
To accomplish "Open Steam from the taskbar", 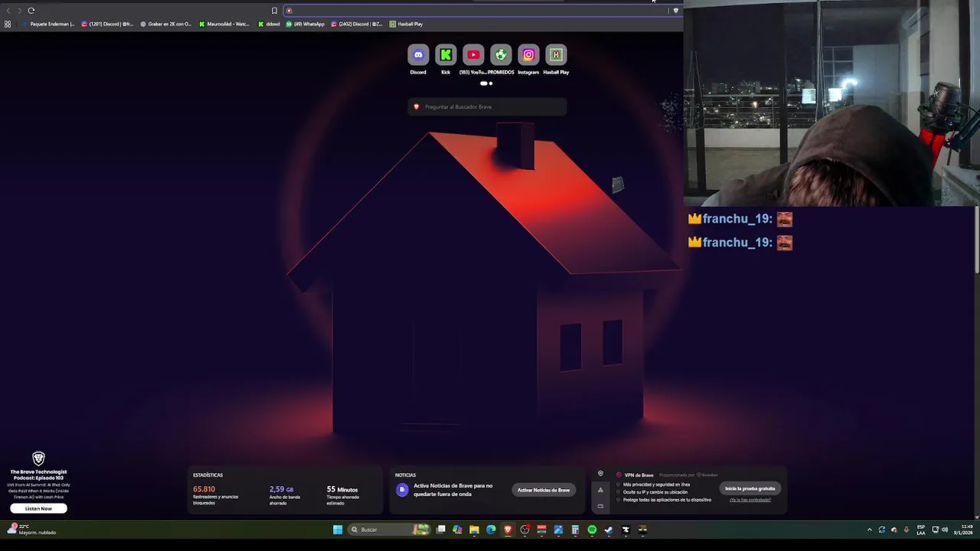I will (609, 530).
